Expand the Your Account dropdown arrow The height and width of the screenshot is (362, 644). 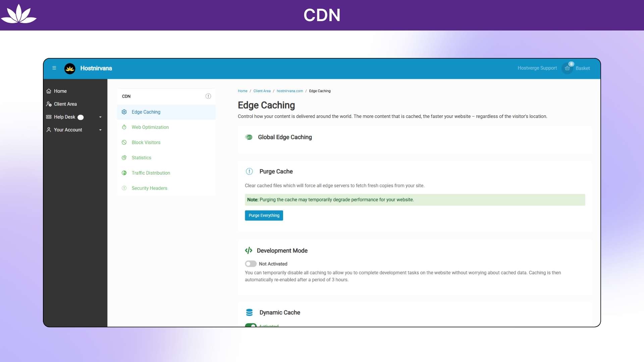point(100,130)
